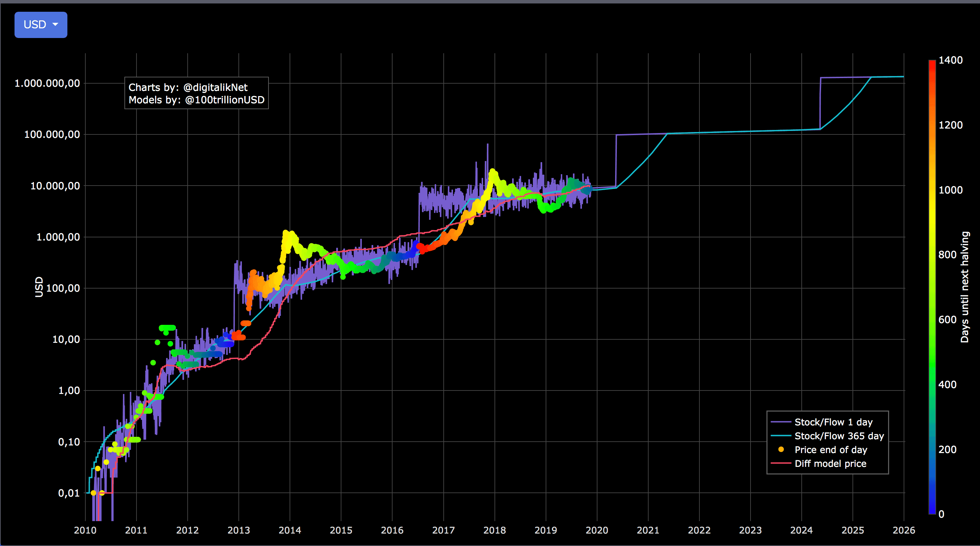Click the 2021 x-axis label
Image resolution: width=980 pixels, height=546 pixels.
[x=648, y=530]
